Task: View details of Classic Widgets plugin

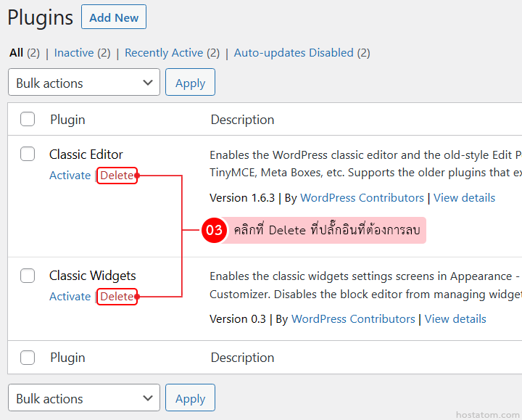Action: [455, 319]
